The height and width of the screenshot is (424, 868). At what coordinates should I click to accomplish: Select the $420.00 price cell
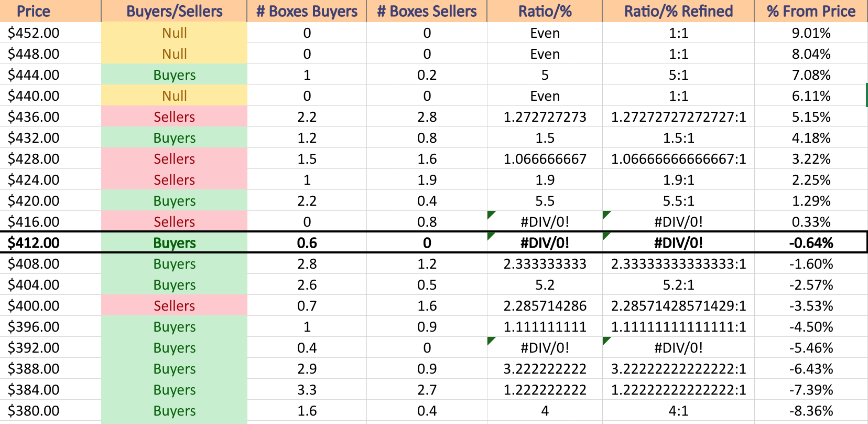tap(50, 200)
